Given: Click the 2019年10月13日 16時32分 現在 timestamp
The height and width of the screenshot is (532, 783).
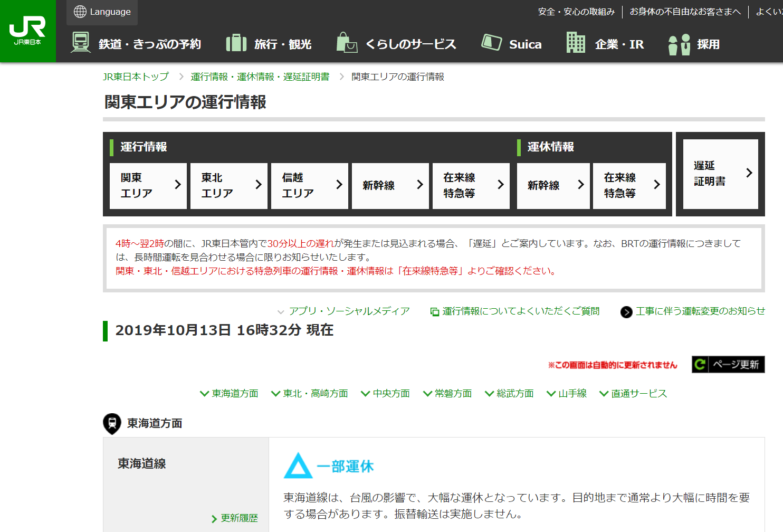Looking at the screenshot, I should 224,330.
